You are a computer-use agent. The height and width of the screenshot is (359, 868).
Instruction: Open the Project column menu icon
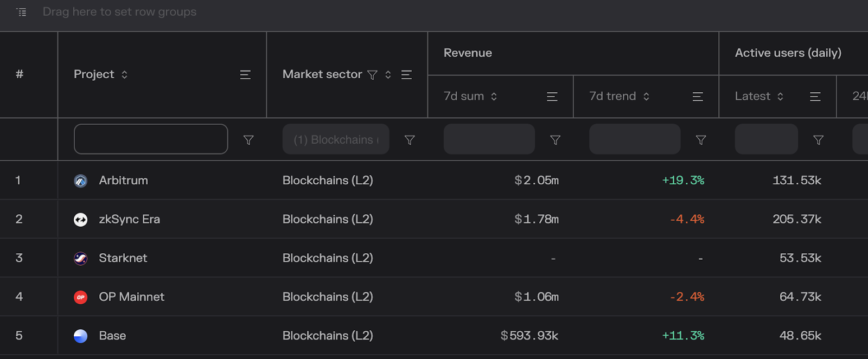[x=245, y=75]
